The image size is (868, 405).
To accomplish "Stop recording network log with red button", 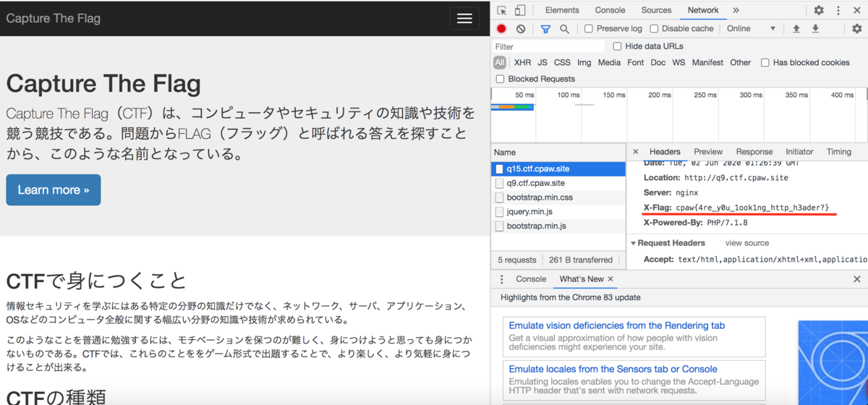I will tap(501, 29).
